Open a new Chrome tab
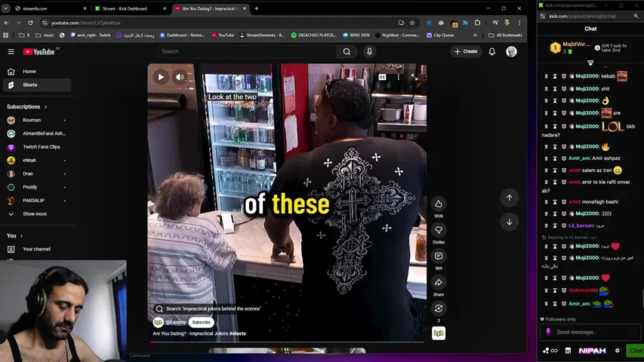 coord(256,8)
